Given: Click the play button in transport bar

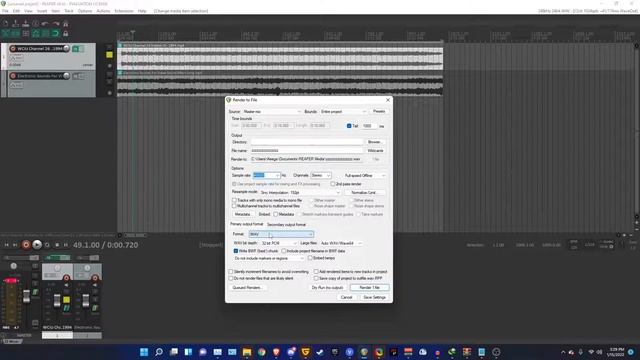Looking at the screenshot, I should (37, 244).
